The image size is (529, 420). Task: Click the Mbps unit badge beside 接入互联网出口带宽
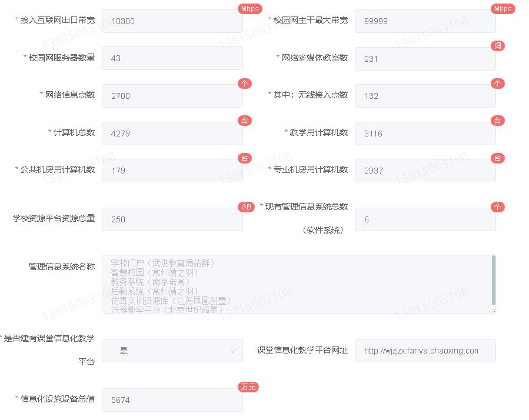click(249, 9)
